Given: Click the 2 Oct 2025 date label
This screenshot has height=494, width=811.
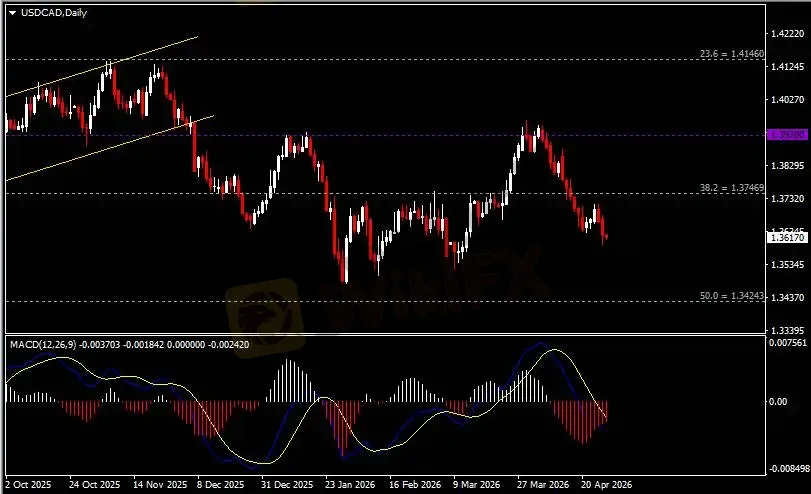Looking at the screenshot, I should pyautogui.click(x=28, y=485).
